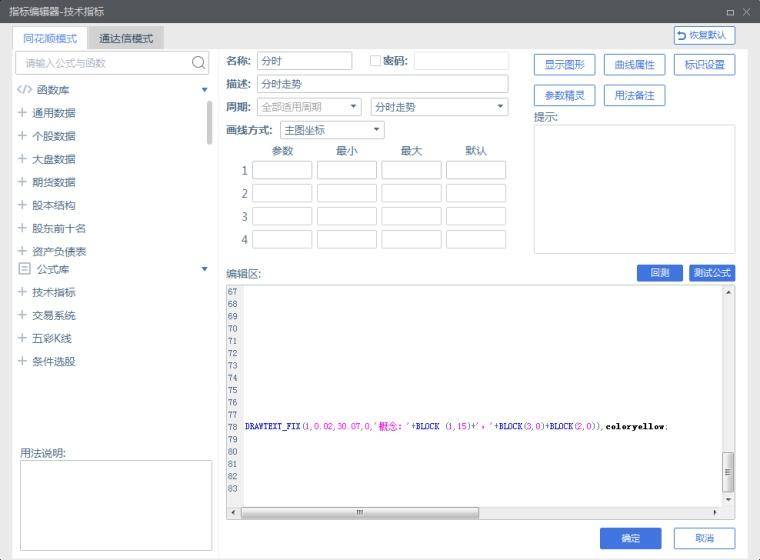Expand the 条件选股 formula node
The height and width of the screenshot is (560, 760).
[22, 361]
